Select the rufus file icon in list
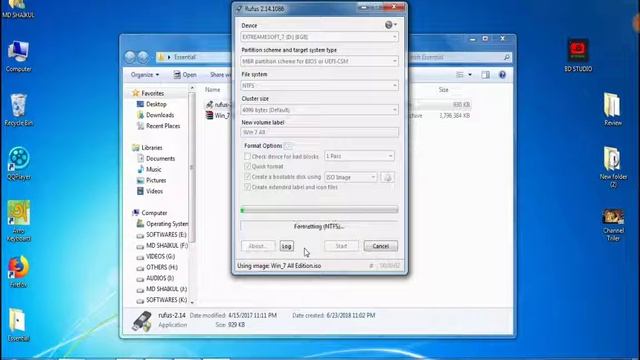 pos(209,105)
